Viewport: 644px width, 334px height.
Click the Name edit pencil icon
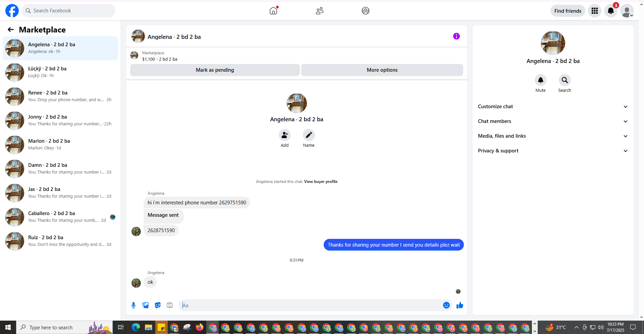click(x=309, y=135)
